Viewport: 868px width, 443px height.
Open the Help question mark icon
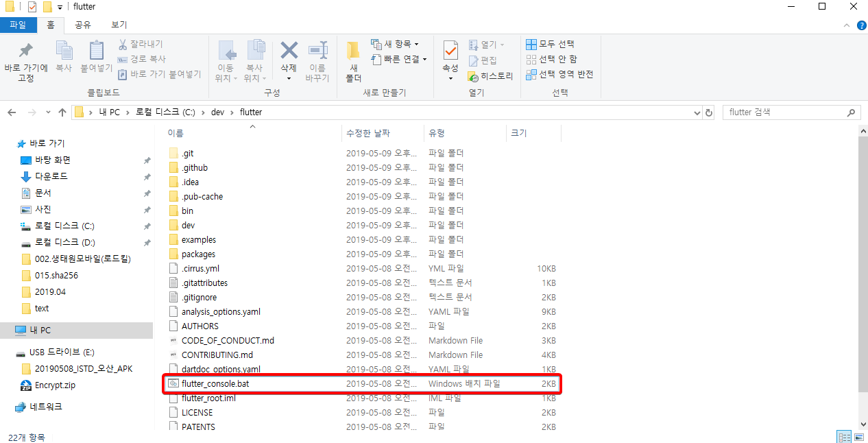pos(862,25)
